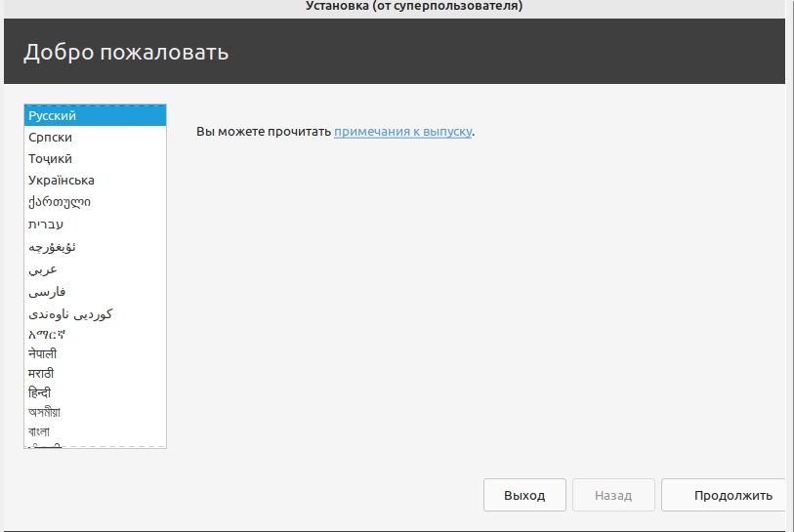
Task: Click Продолжить to continue installation
Action: pos(724,495)
